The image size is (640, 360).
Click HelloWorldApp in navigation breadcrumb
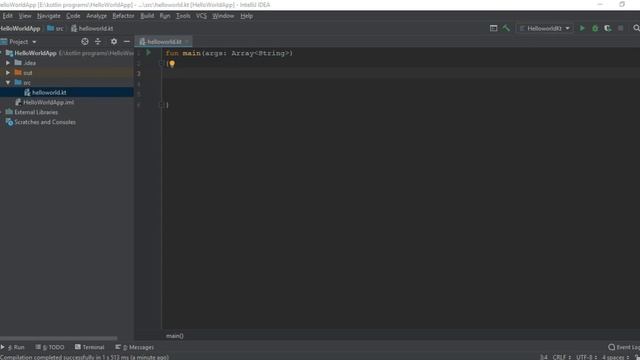(x=20, y=29)
